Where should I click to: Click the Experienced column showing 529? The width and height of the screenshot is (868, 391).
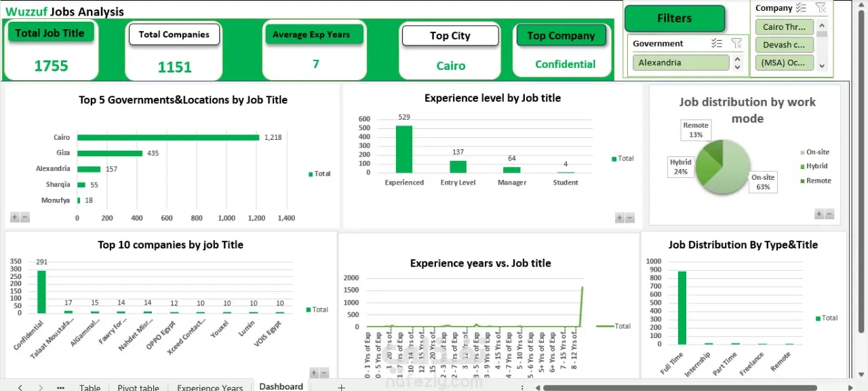404,149
